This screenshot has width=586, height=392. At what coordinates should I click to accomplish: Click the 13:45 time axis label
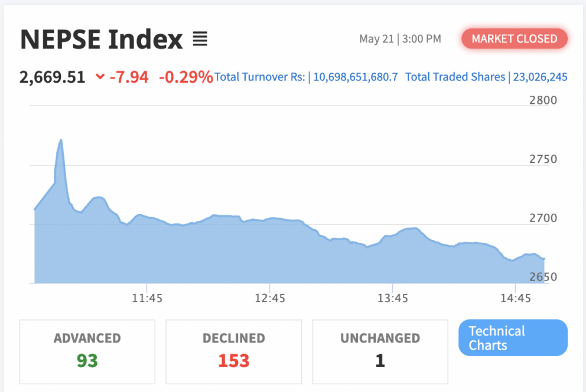392,298
